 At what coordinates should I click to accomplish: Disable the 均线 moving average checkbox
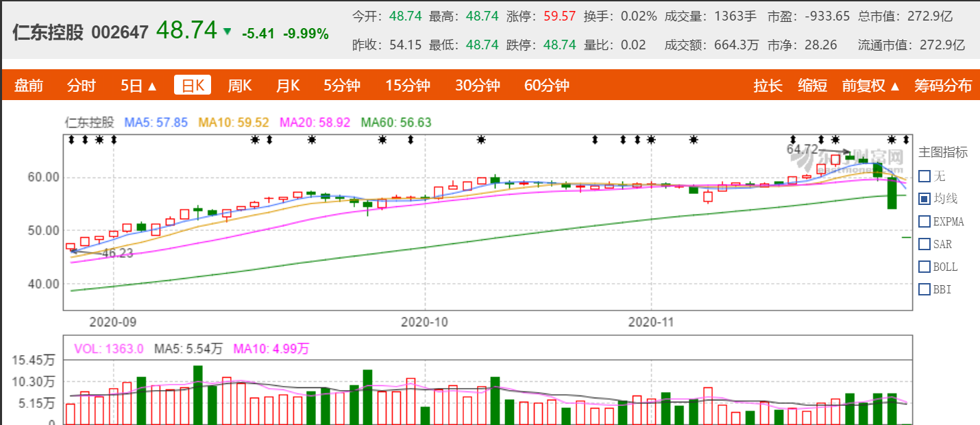click(924, 198)
